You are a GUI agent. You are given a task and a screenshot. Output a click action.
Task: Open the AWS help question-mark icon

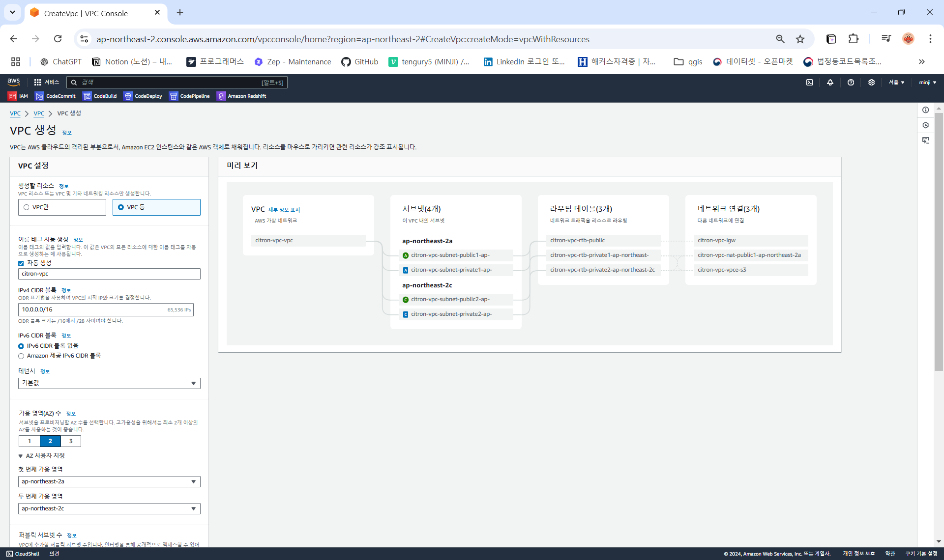pos(851,83)
